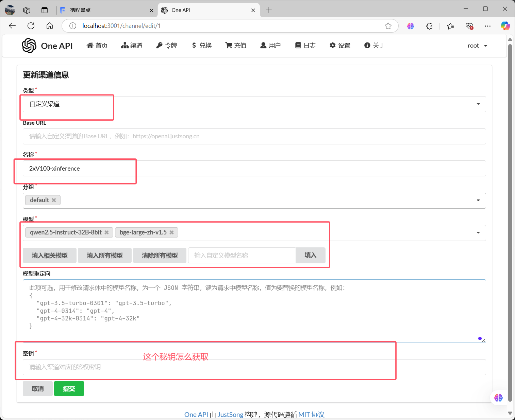The width and height of the screenshot is (515, 420).
Task: Remove the qwen2.5-instruct-32B-8bit model tag
Action: (106, 232)
